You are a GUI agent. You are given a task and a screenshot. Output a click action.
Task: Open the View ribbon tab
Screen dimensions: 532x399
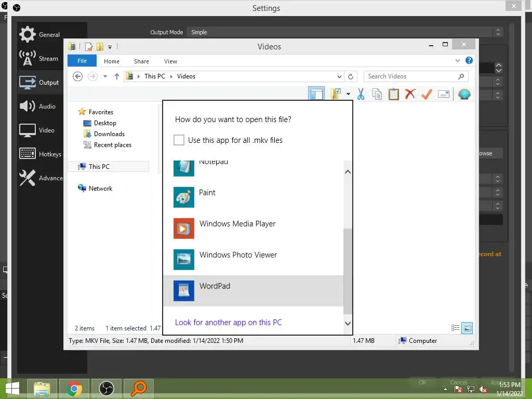[x=170, y=61]
